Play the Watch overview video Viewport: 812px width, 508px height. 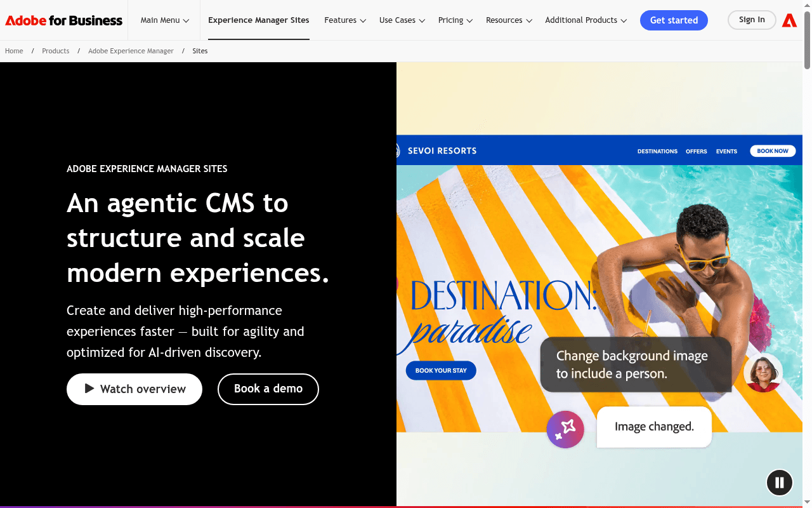click(134, 389)
